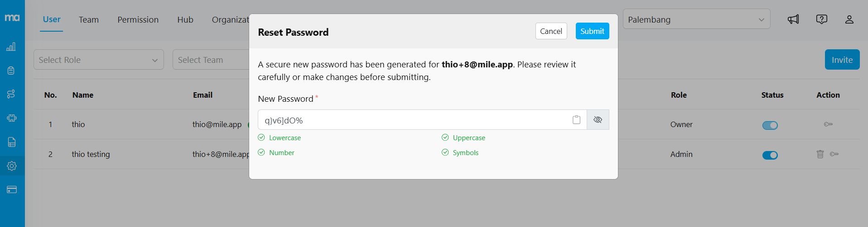Toggle status switch for thio testing
868x227 pixels.
[770, 155]
